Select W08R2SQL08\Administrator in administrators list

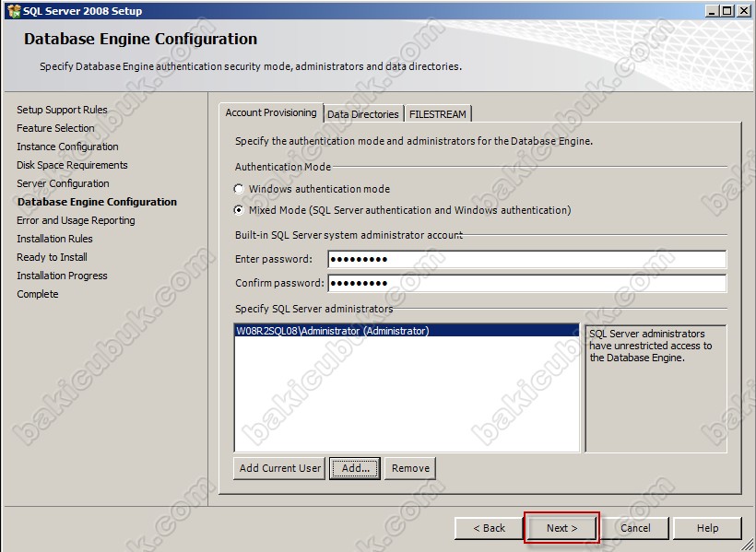pyautogui.click(x=407, y=331)
